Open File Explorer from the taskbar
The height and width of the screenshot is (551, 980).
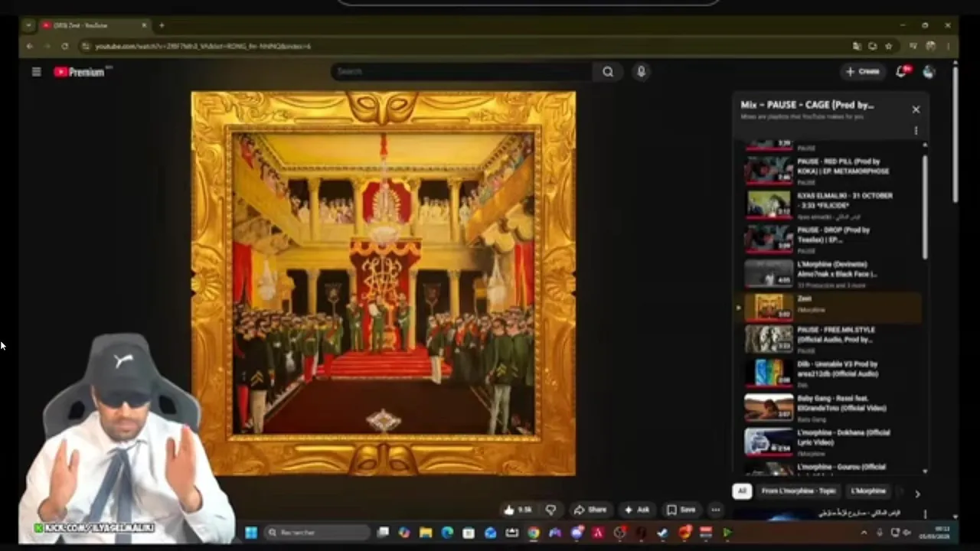426,533
